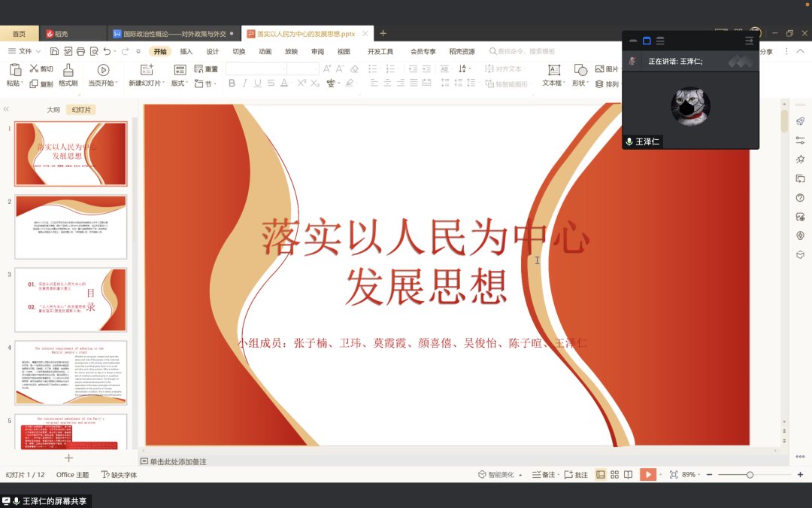The width and height of the screenshot is (812, 508).
Task: Click the Save icon in quick toolbar
Action: coord(54,52)
